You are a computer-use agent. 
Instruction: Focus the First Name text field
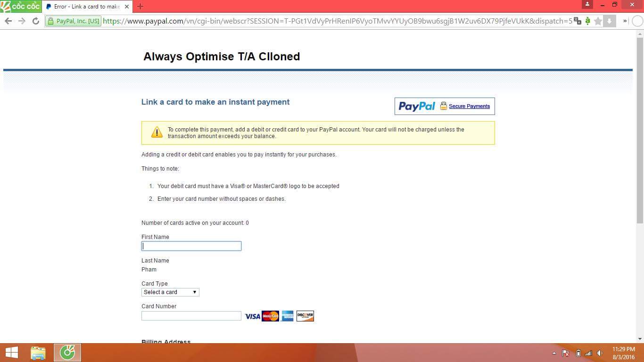click(191, 246)
